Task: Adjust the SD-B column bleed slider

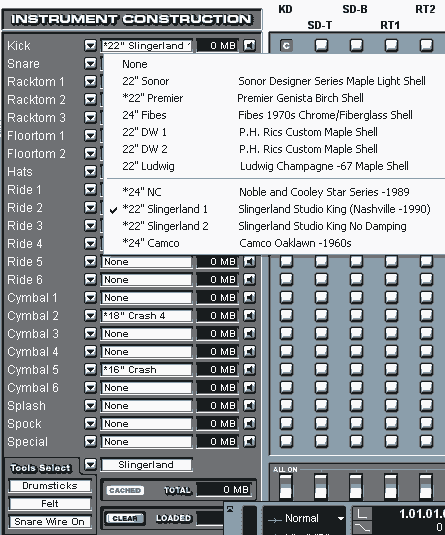Action: (357, 487)
